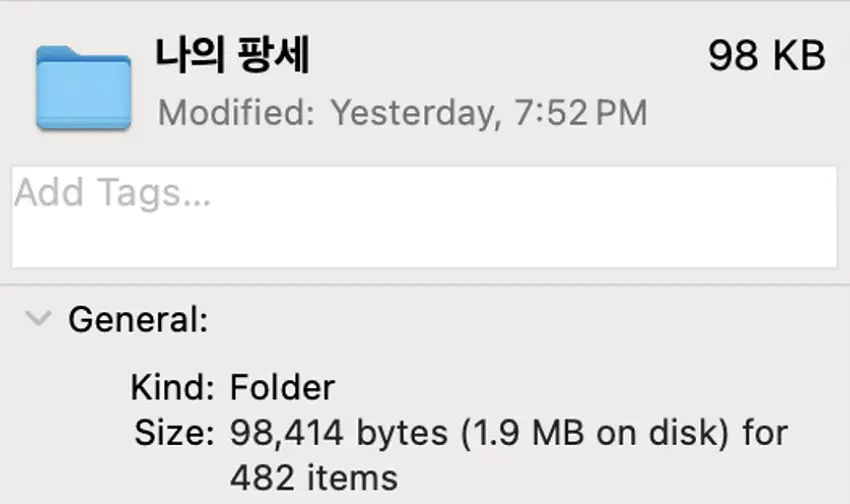This screenshot has height=504, width=850.
Task: Click the Modified: label
Action: (x=236, y=112)
